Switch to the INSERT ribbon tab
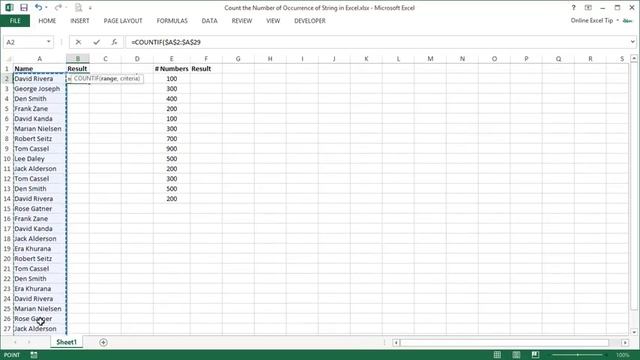The width and height of the screenshot is (640, 360). point(80,21)
